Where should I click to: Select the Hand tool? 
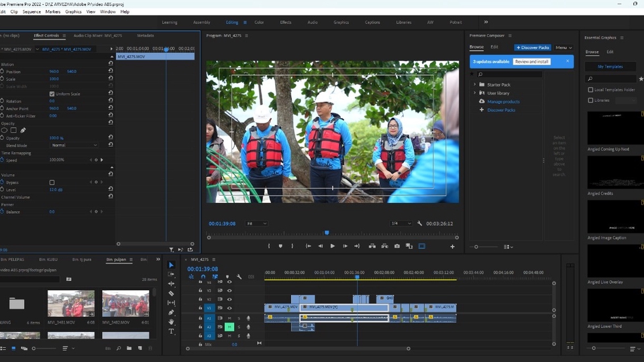[171, 322]
